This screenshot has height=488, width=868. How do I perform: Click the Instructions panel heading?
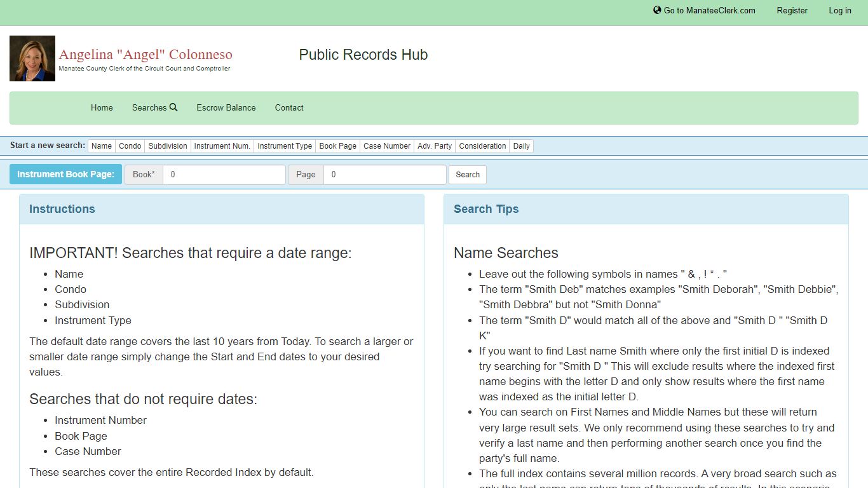(62, 209)
